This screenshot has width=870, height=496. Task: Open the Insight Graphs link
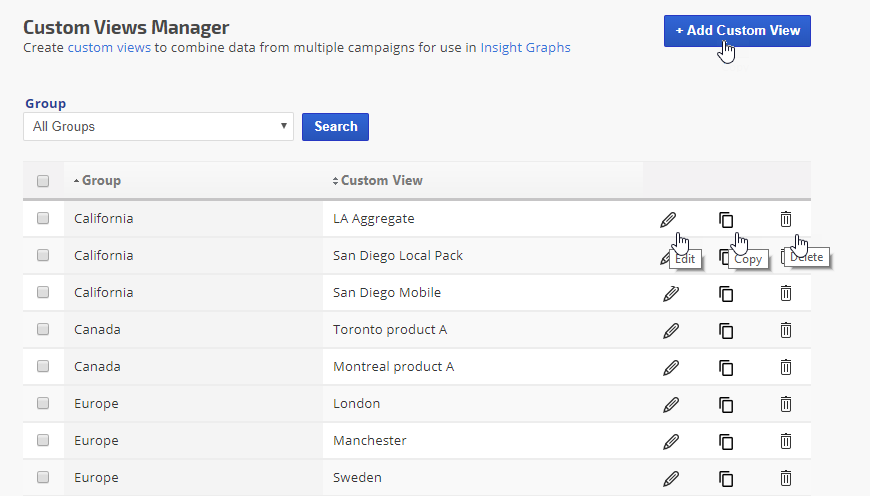pyautogui.click(x=525, y=47)
